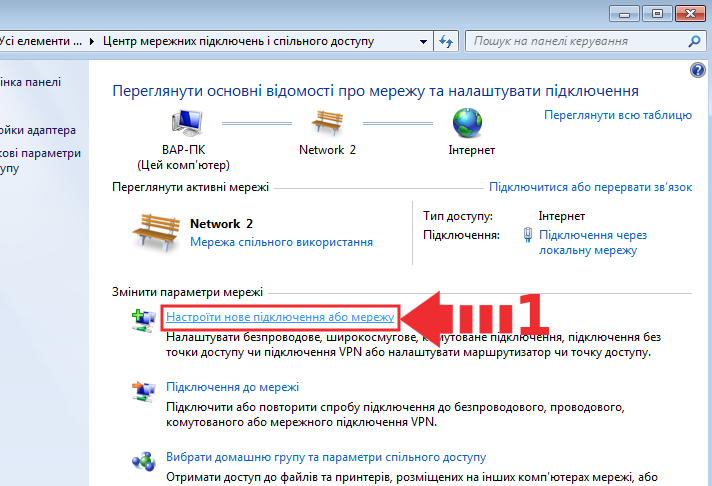712x486 pixels.
Task: Click the ВАР-ПК computer icon
Action: (188, 123)
